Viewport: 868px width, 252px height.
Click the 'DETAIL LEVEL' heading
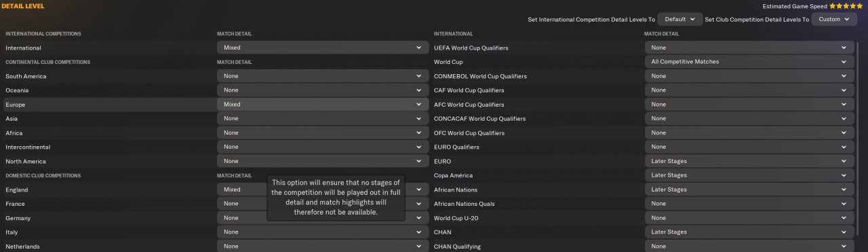23,5
